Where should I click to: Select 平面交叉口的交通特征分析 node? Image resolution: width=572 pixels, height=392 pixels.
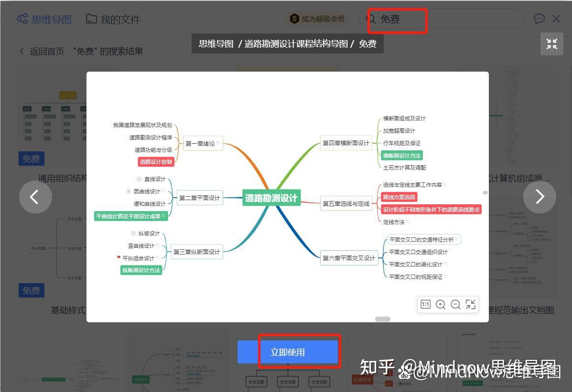pos(424,240)
